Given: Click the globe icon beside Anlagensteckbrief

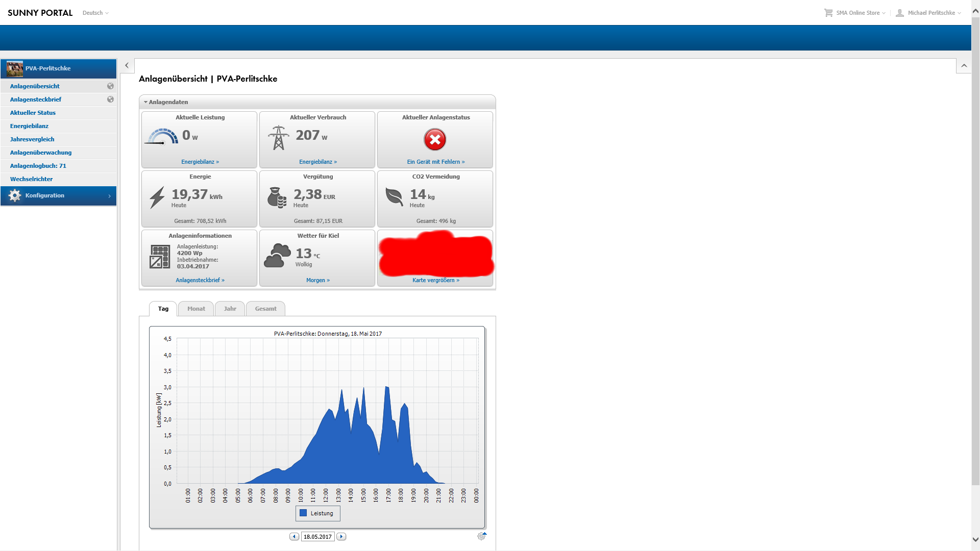Looking at the screenshot, I should (x=110, y=99).
